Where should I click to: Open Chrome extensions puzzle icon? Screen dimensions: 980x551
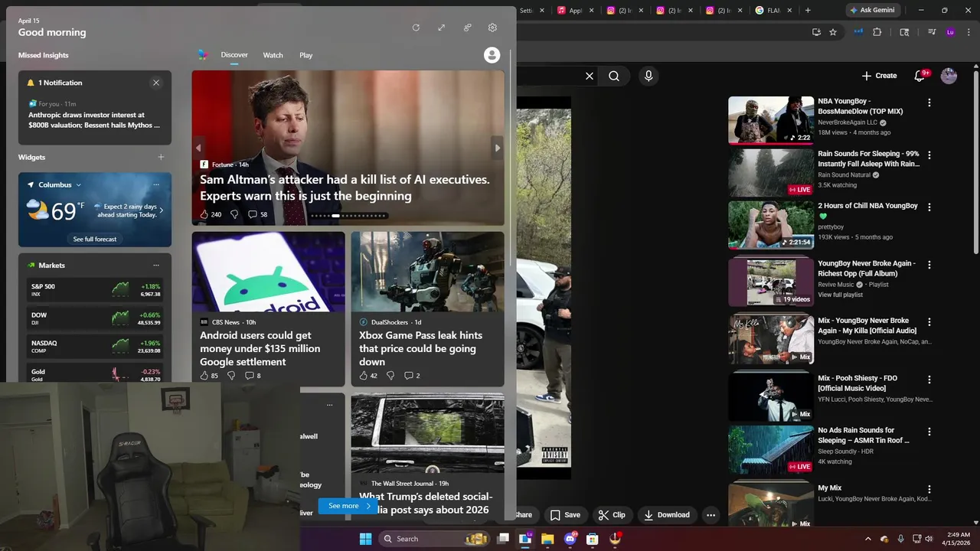click(877, 32)
